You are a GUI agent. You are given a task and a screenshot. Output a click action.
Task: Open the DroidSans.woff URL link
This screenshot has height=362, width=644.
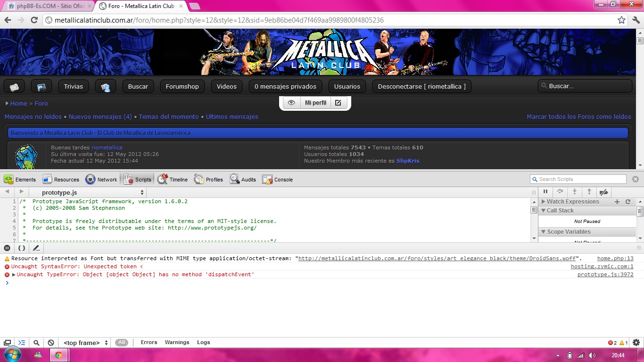[438, 258]
